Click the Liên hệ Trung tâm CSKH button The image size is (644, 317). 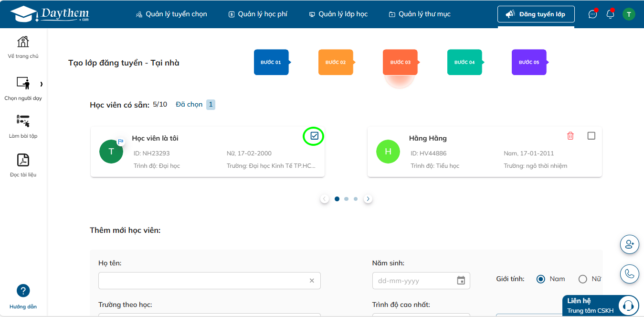tap(601, 306)
